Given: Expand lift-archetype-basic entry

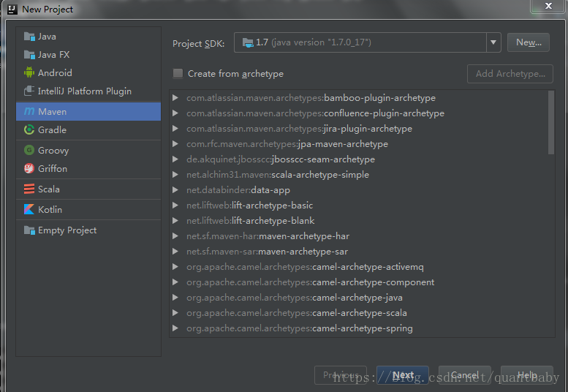Looking at the screenshot, I should tap(175, 205).
